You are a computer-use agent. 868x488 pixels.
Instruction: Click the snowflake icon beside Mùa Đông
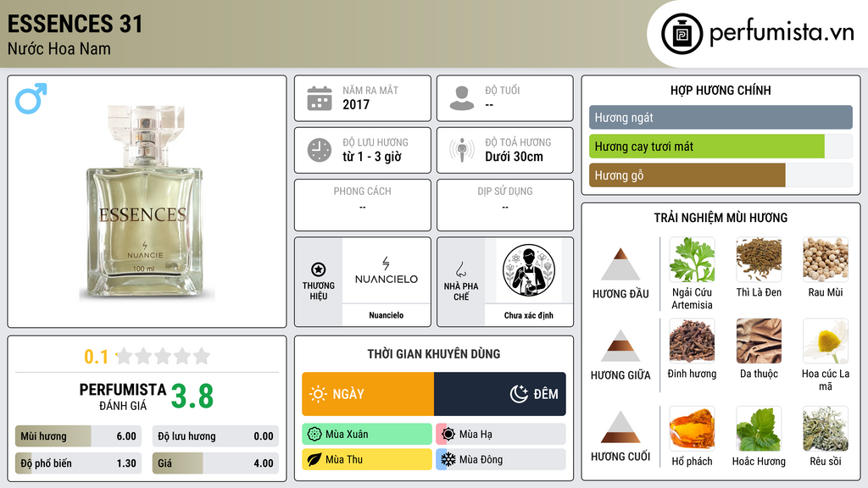(448, 459)
